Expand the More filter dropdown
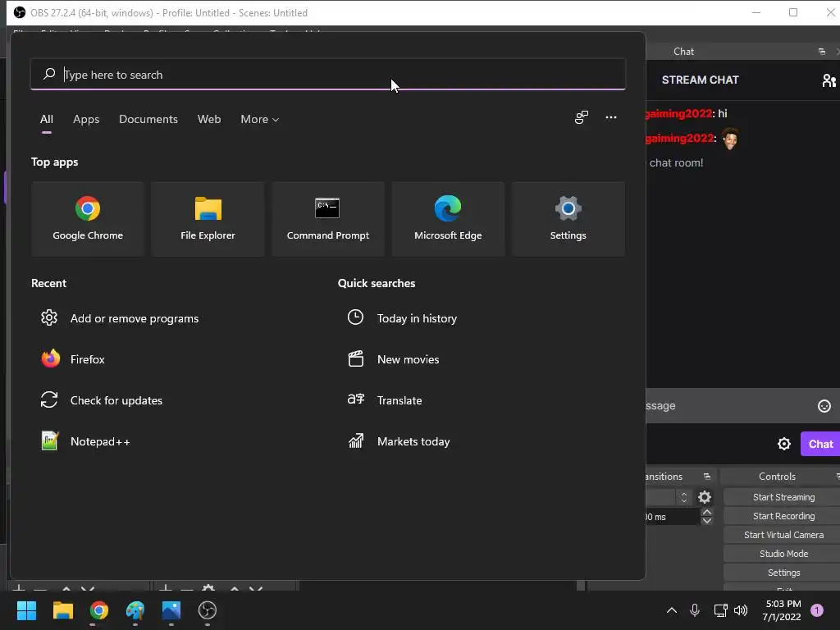 260,119
